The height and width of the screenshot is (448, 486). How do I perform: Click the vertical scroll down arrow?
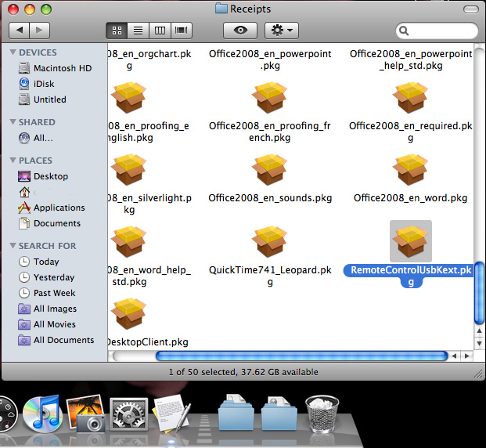click(x=479, y=343)
